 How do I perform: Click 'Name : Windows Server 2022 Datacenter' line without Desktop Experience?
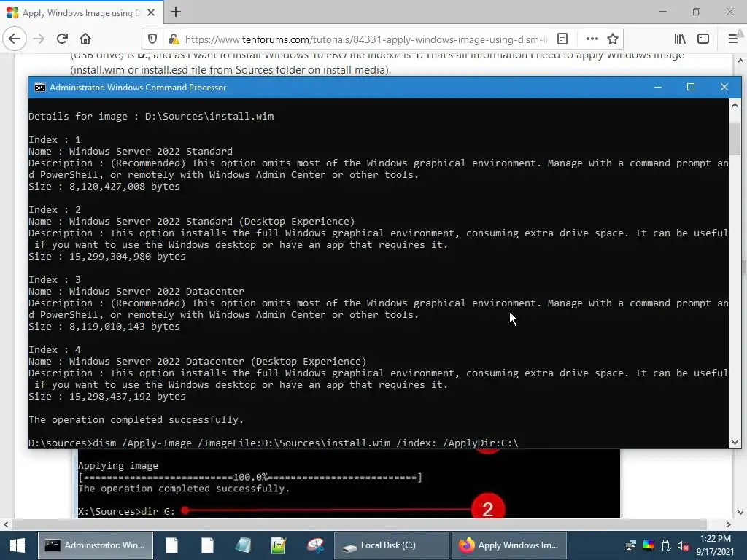tap(136, 292)
